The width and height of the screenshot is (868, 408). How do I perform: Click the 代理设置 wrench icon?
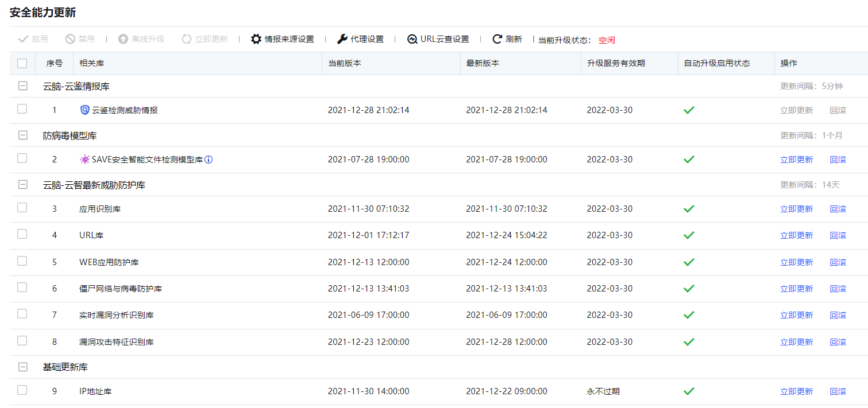342,39
